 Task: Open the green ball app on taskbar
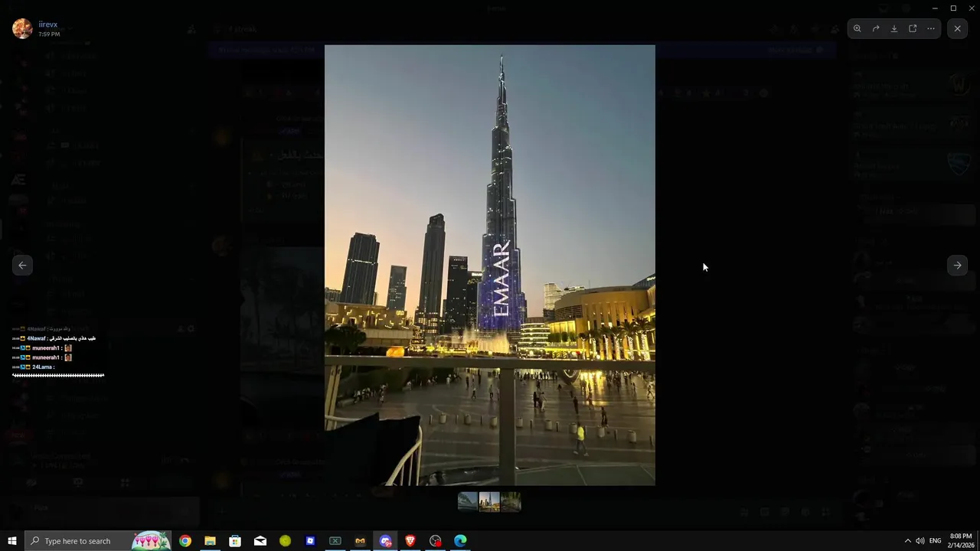285,541
